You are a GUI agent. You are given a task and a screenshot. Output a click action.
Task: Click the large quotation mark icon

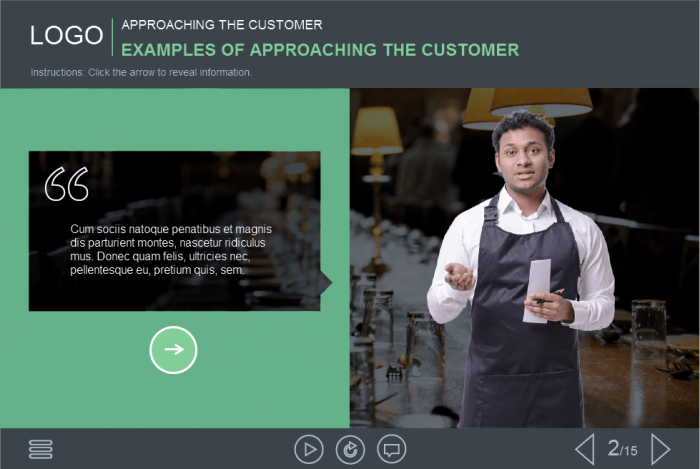pyautogui.click(x=67, y=184)
